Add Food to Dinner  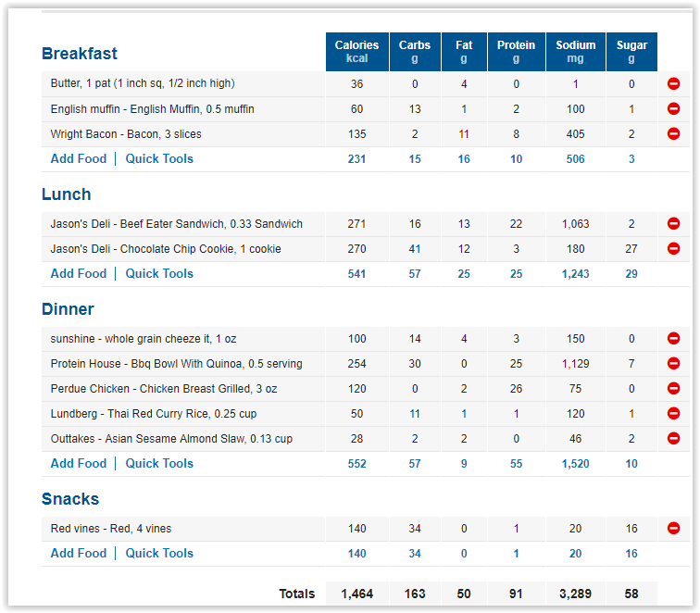79,463
